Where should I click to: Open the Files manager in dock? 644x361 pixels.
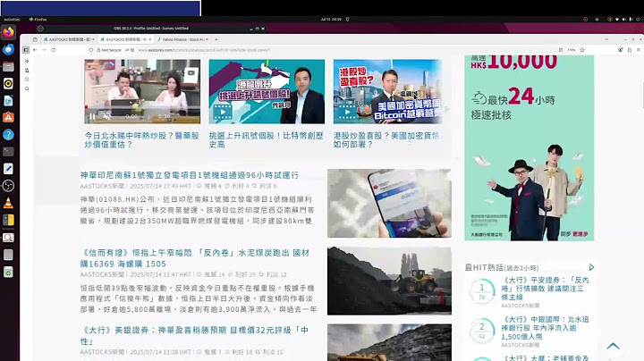tap(8, 66)
